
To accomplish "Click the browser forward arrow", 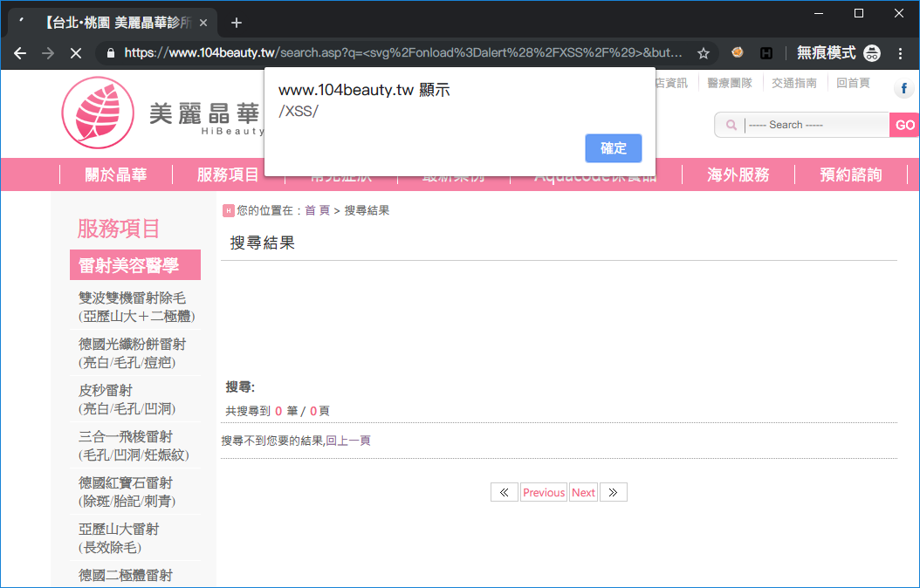I will click(x=47, y=53).
